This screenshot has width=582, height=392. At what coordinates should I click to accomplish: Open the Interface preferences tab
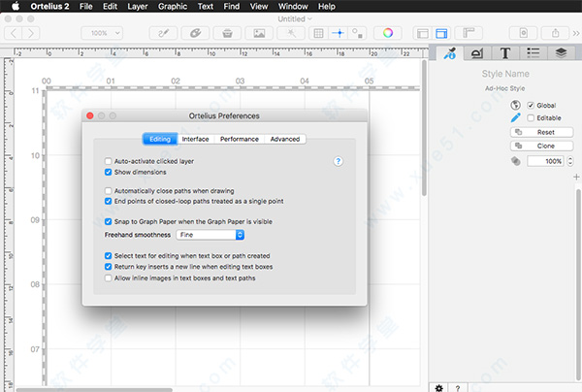click(x=195, y=139)
